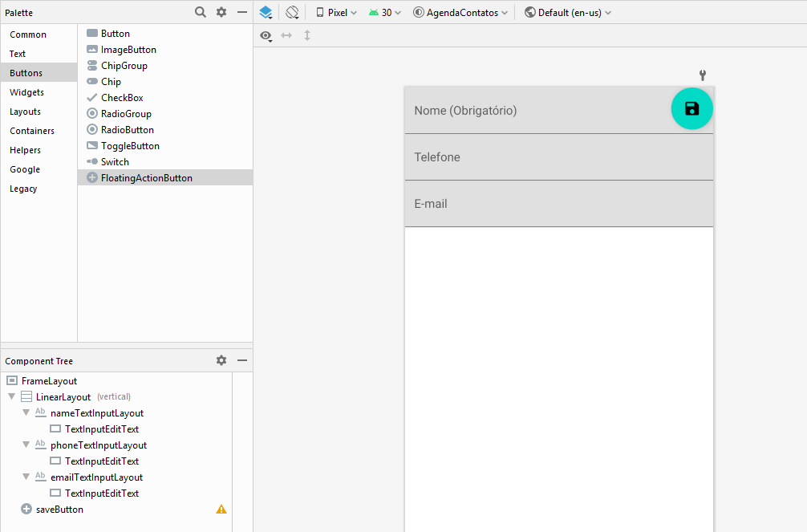Click the Telefone input field
This screenshot has width=807, height=532.
(x=558, y=157)
